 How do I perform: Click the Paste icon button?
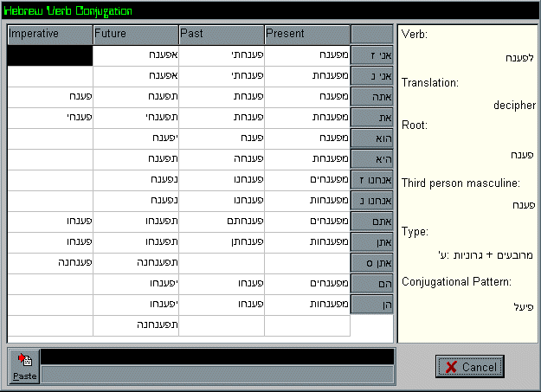pos(24,366)
